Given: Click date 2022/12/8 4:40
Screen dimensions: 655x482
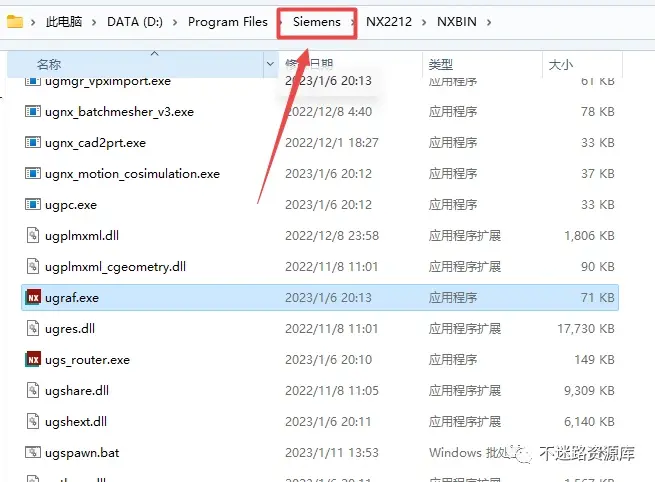Looking at the screenshot, I should tap(328, 112).
